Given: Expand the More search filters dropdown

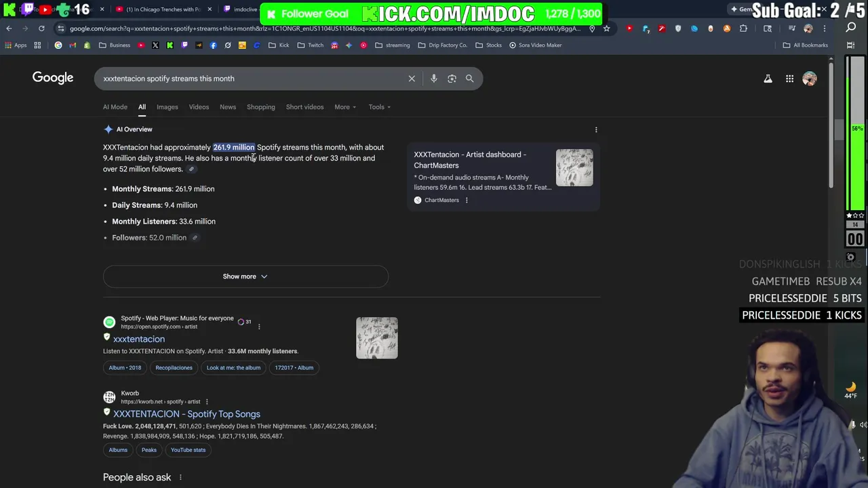Looking at the screenshot, I should click(345, 107).
